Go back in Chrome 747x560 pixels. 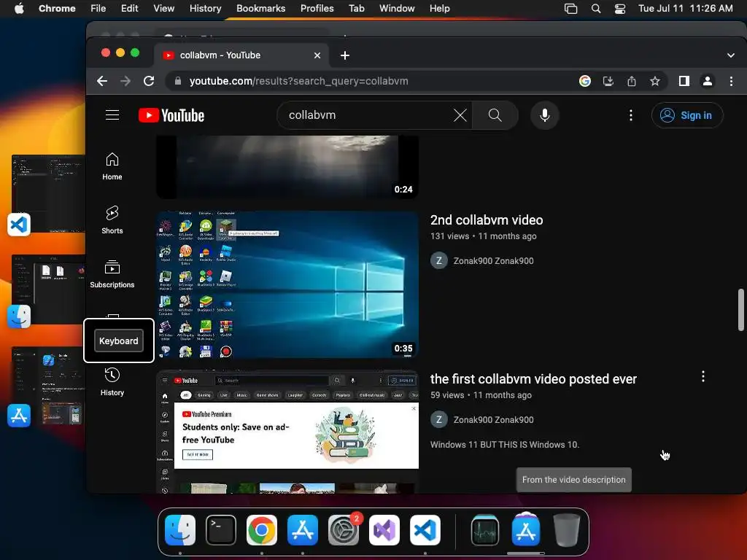coord(102,81)
